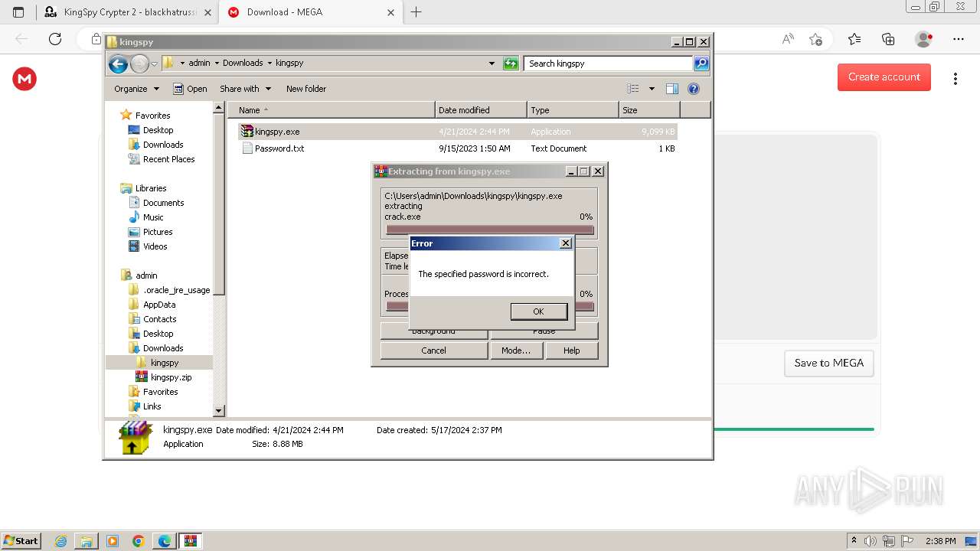Click the Search kingspy input field
Screen dimensions: 980x551
point(609,64)
